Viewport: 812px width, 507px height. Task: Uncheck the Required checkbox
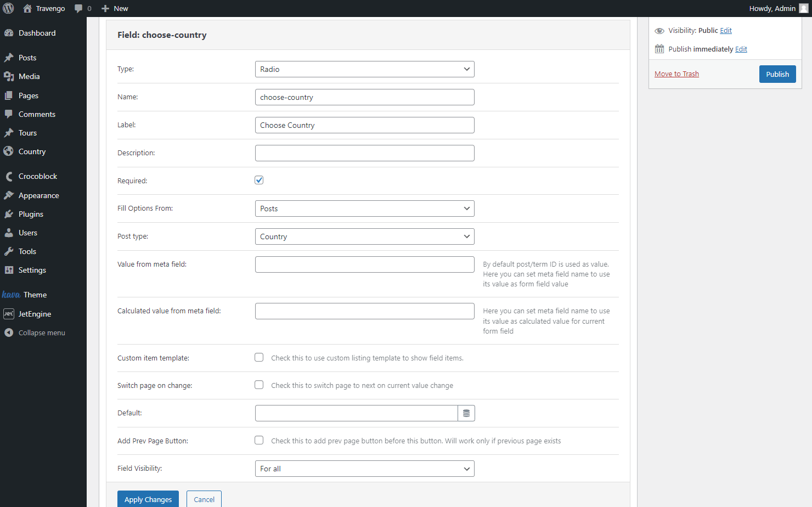[x=259, y=180]
